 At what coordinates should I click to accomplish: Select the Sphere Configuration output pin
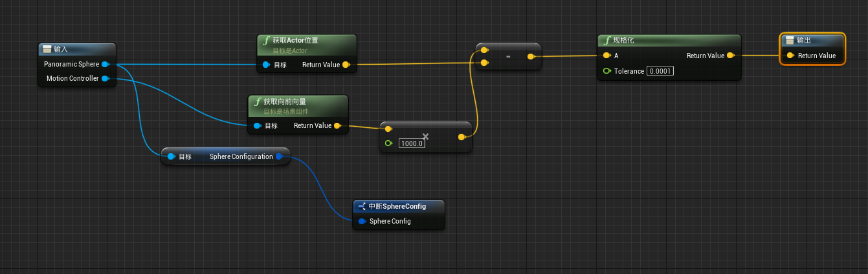[x=279, y=156]
